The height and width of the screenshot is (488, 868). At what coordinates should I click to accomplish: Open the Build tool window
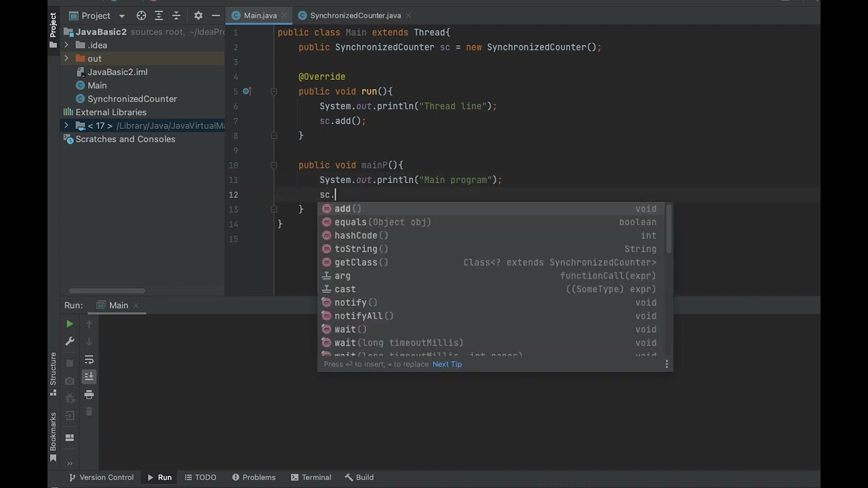(x=359, y=478)
